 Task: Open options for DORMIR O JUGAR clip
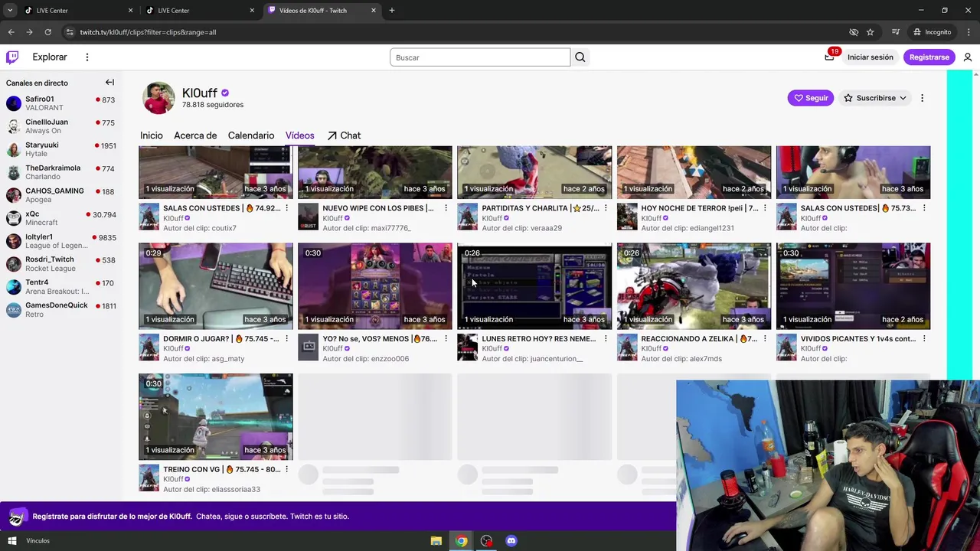click(x=287, y=339)
